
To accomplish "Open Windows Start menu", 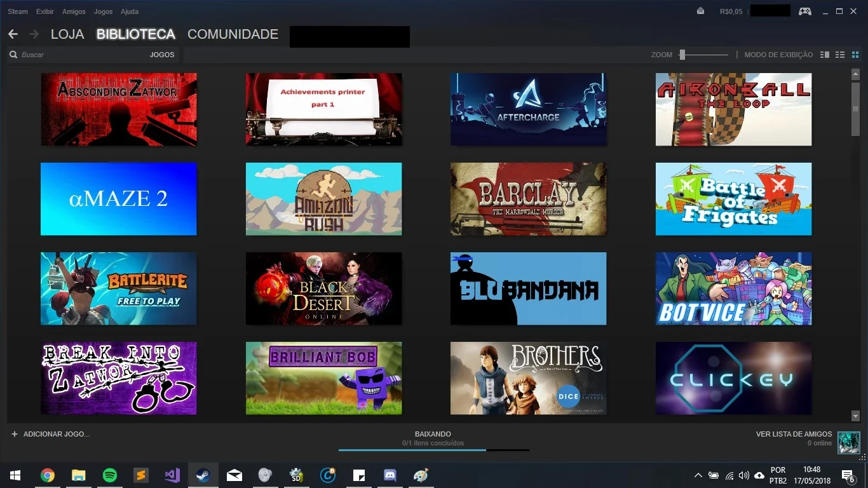I will click(x=15, y=475).
